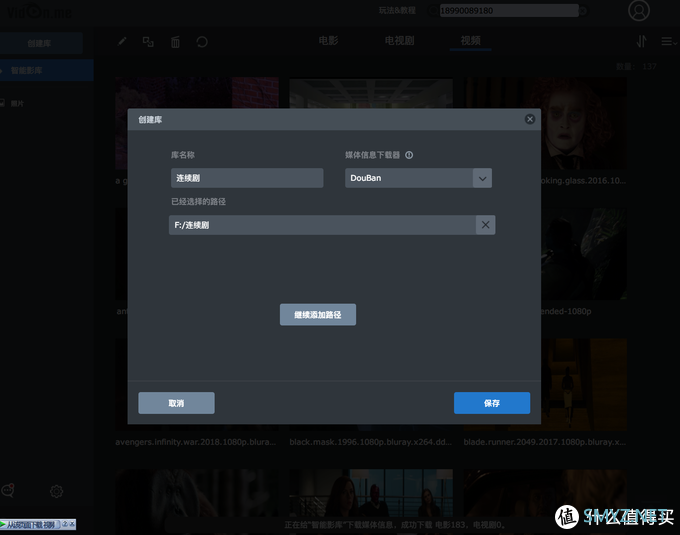Open the list view menu icon at top right
Viewport: 680px width, 535px height.
coord(668,42)
